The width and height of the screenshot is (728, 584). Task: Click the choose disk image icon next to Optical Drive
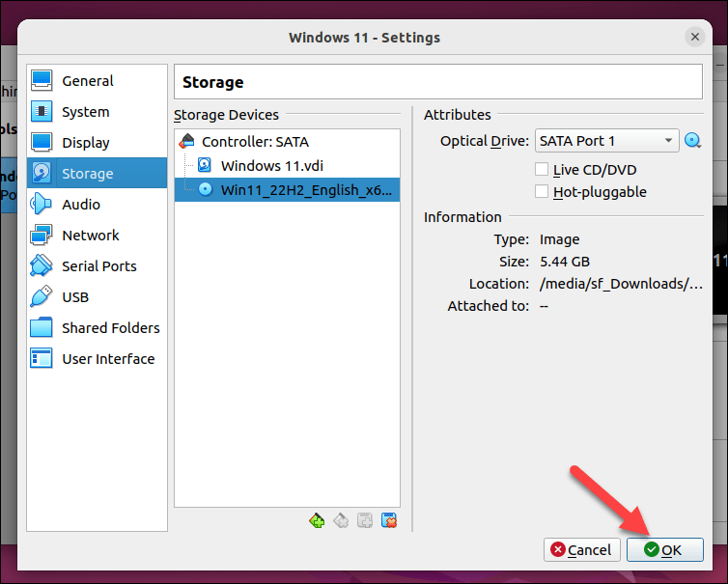tap(692, 141)
